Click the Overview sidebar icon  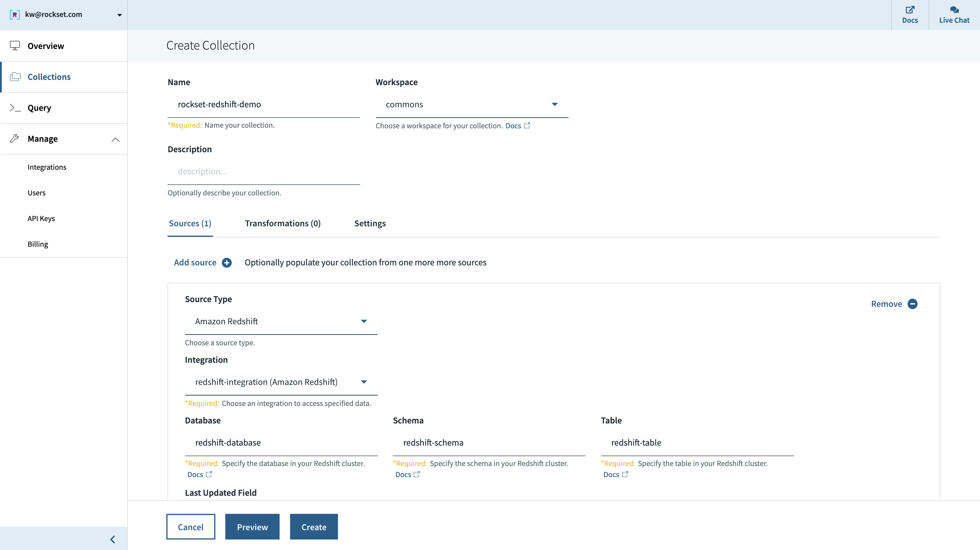click(15, 46)
